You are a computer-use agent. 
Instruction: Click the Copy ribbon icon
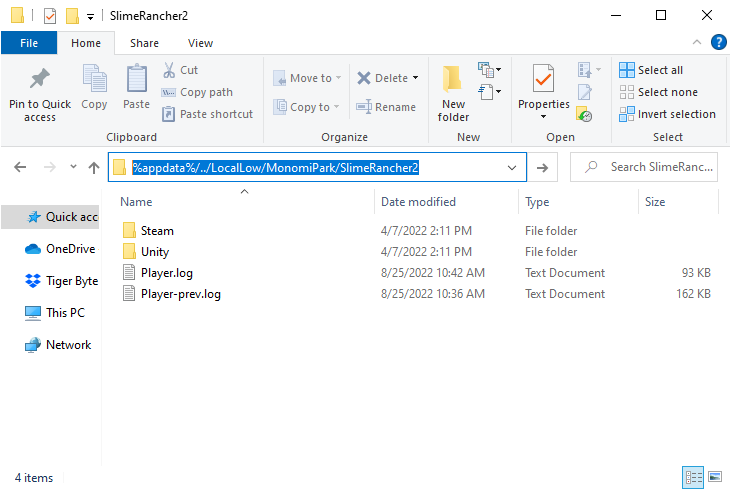click(x=94, y=78)
